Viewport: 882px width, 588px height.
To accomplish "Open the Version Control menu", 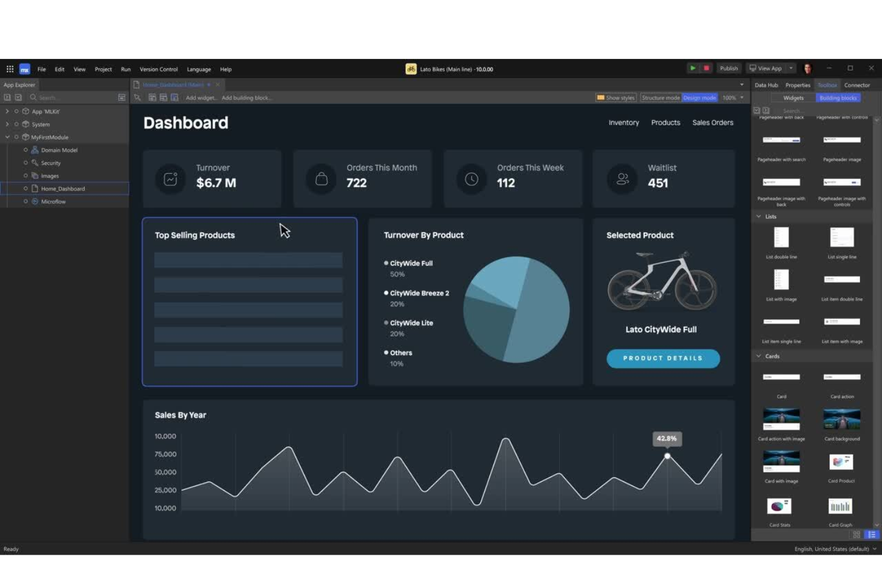I will click(158, 69).
